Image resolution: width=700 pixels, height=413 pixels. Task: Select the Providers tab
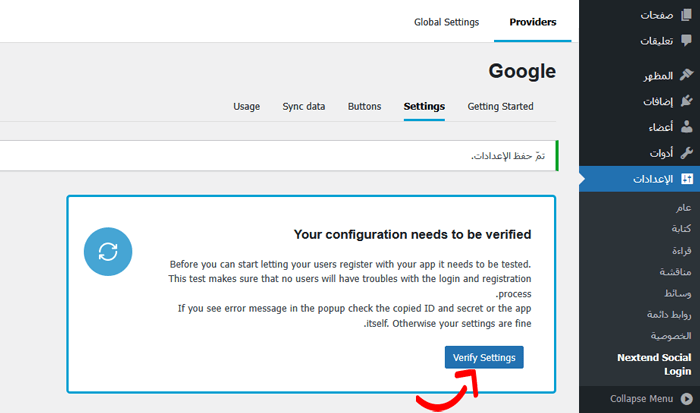tap(532, 22)
